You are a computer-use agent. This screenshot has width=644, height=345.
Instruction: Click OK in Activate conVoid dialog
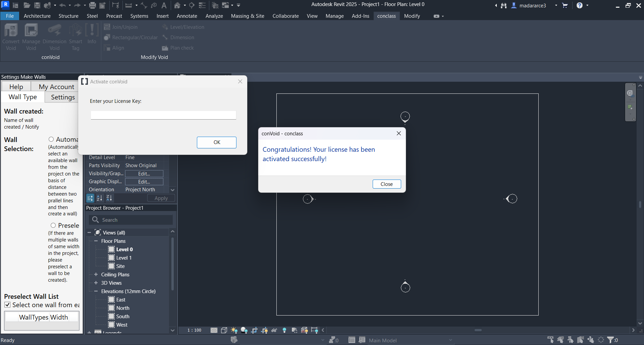(217, 142)
